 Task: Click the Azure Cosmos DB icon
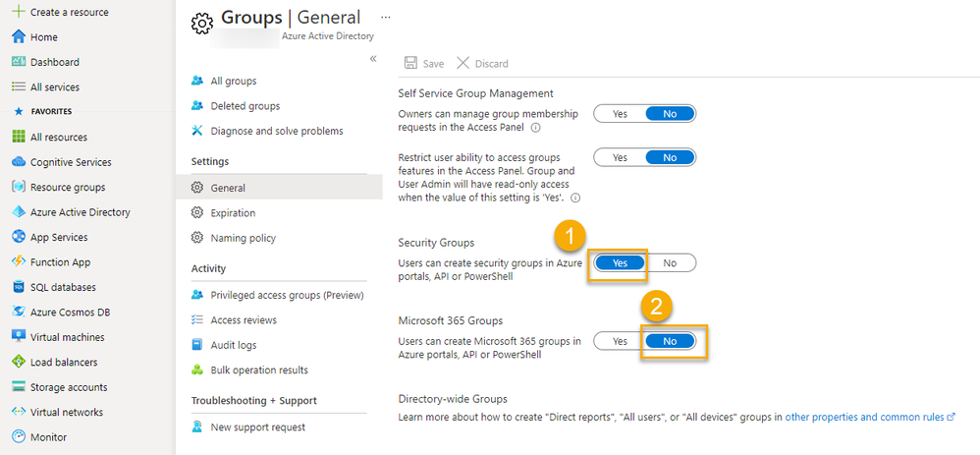pos(19,313)
